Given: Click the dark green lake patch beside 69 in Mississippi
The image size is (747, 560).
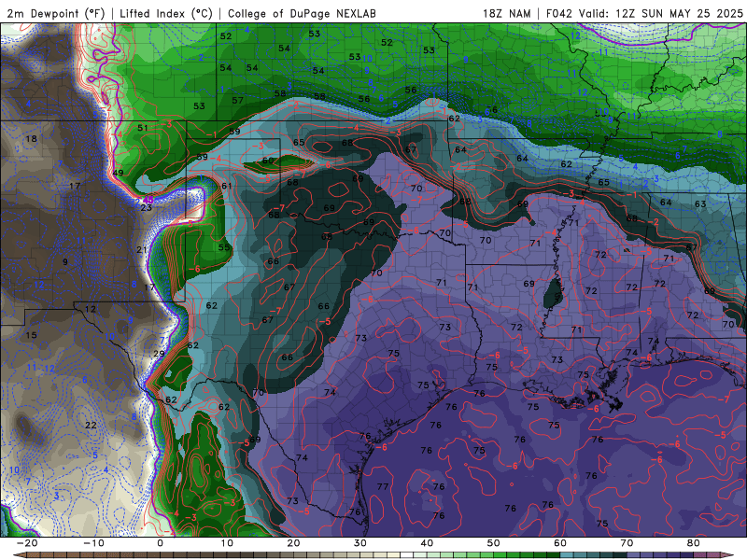Looking at the screenshot, I should 553,294.
